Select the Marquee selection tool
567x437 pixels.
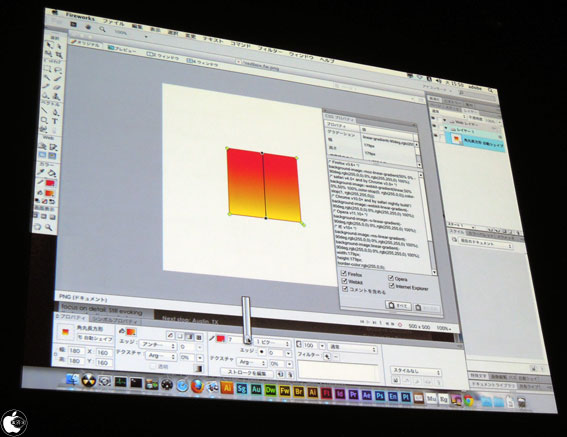pos(47,69)
